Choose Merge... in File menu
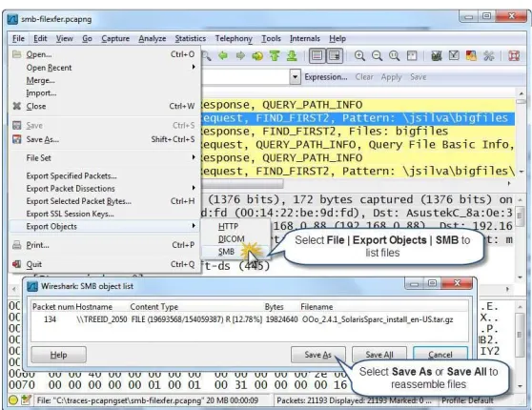This screenshot has height=410, width=532. coord(104,80)
